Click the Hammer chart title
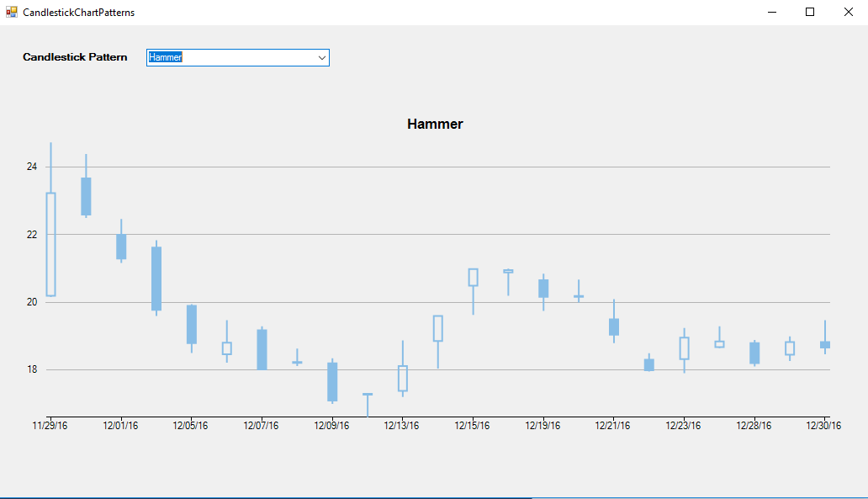Image resolution: width=868 pixels, height=499 pixels. [x=435, y=124]
